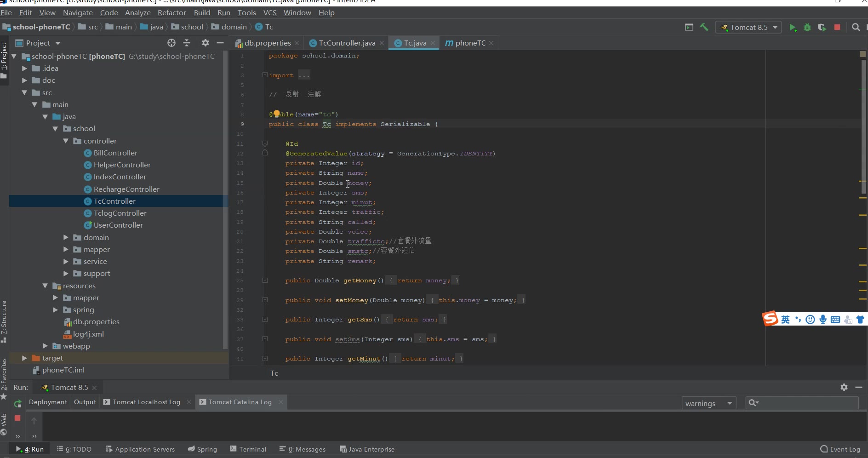This screenshot has width=868, height=458.
Task: Open the warnings filter dropdown
Action: [x=708, y=403]
